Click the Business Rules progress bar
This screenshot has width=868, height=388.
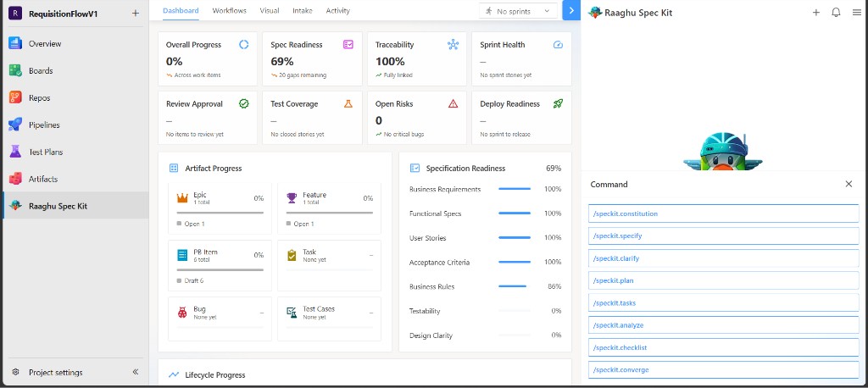(515, 286)
